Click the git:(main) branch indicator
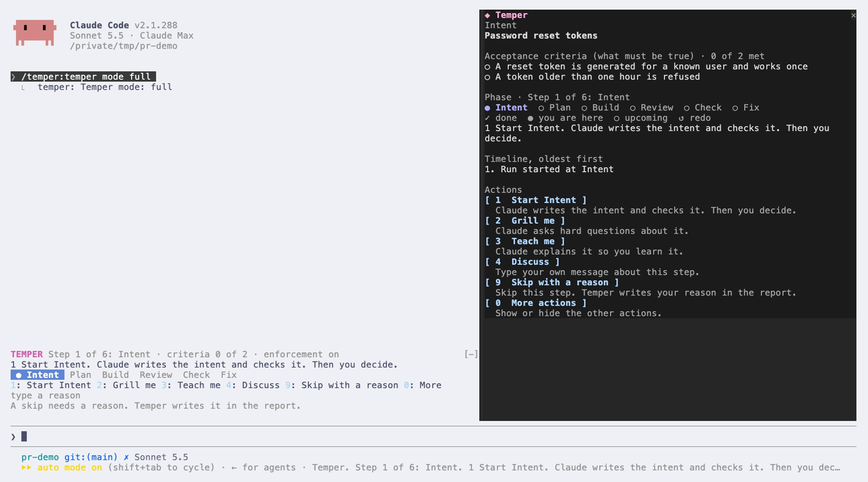The width and height of the screenshot is (868, 482). click(91, 457)
